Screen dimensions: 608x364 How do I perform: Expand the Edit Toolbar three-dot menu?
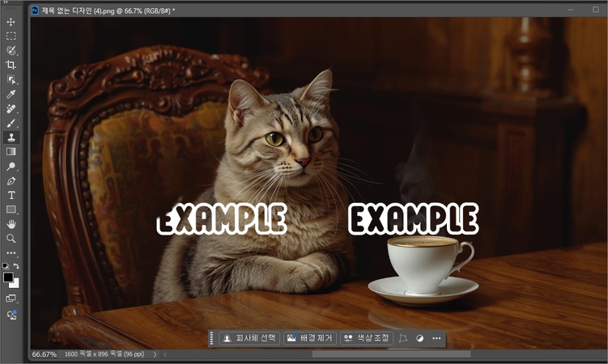click(x=11, y=253)
